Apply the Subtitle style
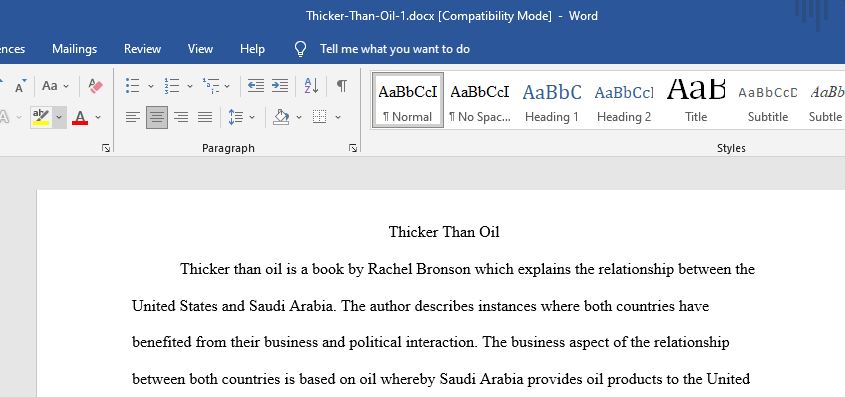 pos(768,101)
